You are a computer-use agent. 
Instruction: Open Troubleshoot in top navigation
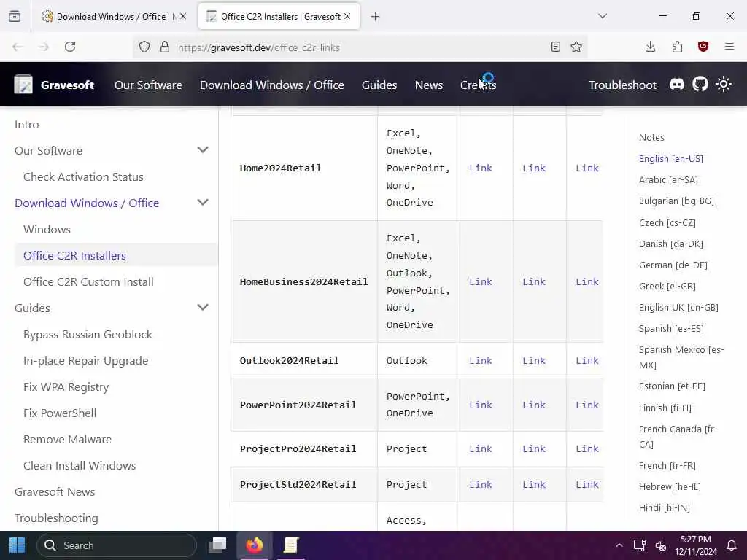click(x=623, y=85)
